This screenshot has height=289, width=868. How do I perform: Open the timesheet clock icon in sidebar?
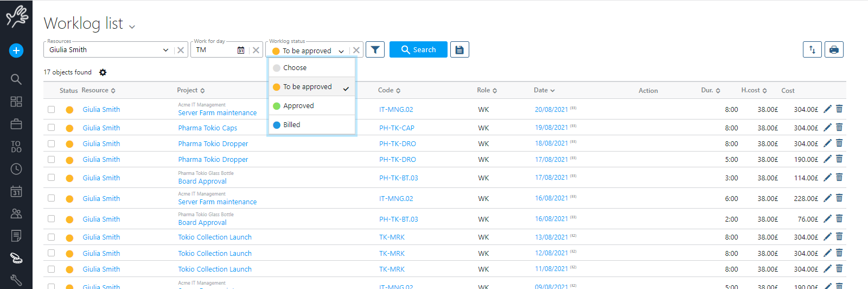(x=16, y=169)
